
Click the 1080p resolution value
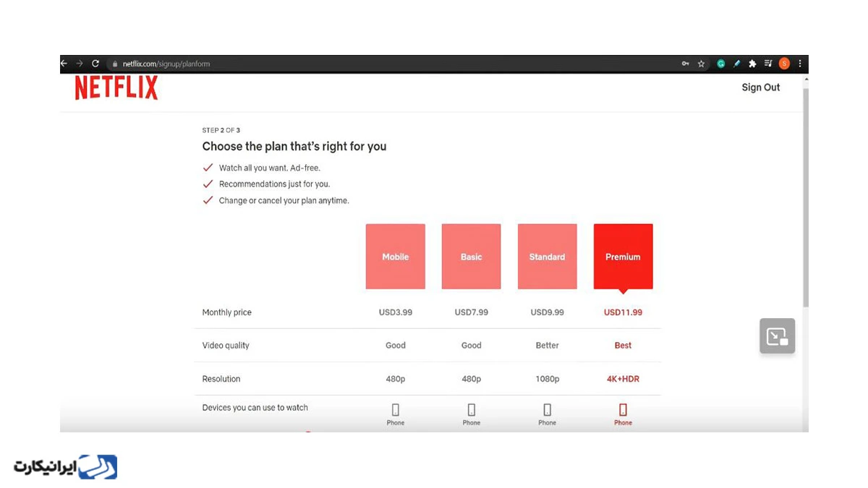coord(548,379)
